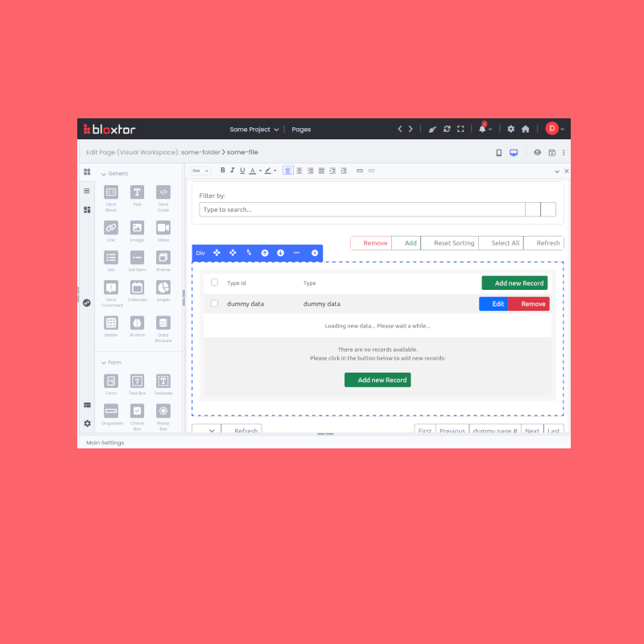644x644 pixels.
Task: Open the three-dot page options menu
Action: click(x=563, y=153)
